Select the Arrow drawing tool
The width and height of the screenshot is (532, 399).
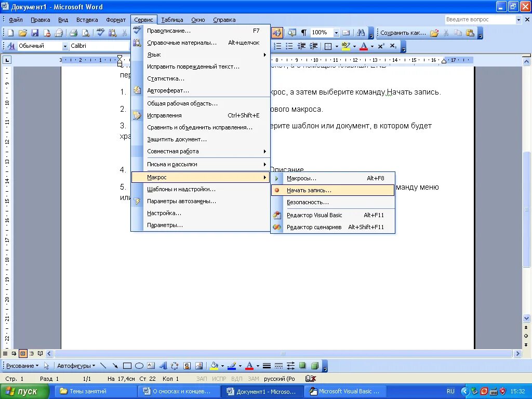pyautogui.click(x=115, y=366)
